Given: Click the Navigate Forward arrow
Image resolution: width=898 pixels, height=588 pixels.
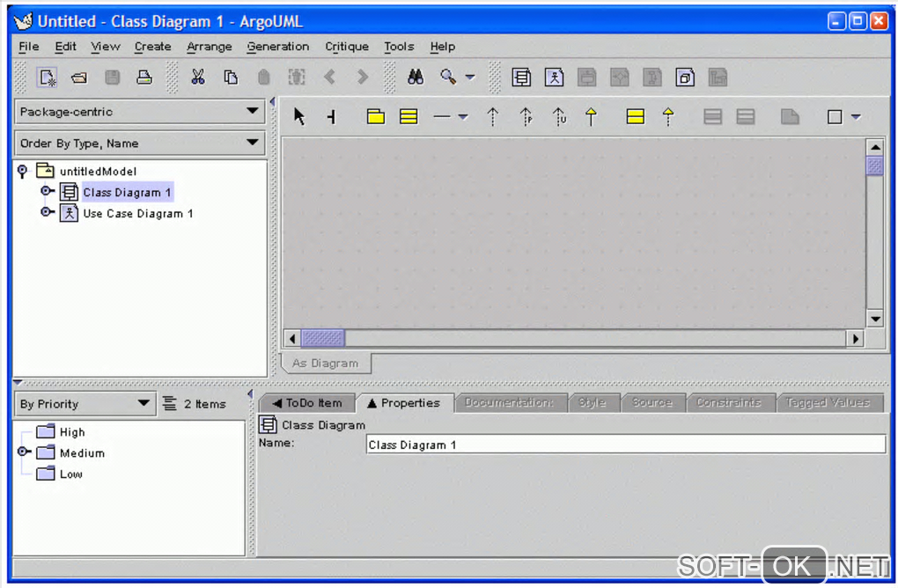Looking at the screenshot, I should pyautogui.click(x=362, y=77).
